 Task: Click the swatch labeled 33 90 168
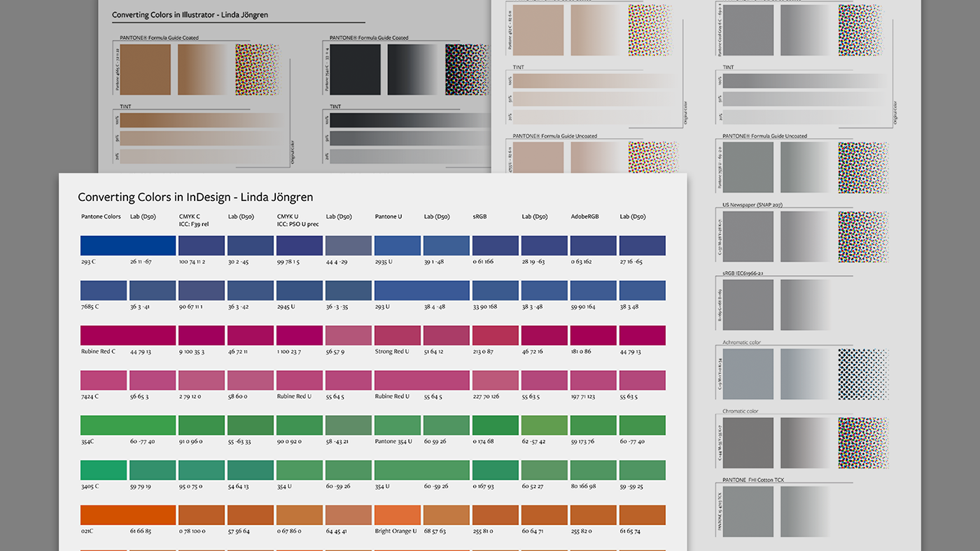[496, 291]
